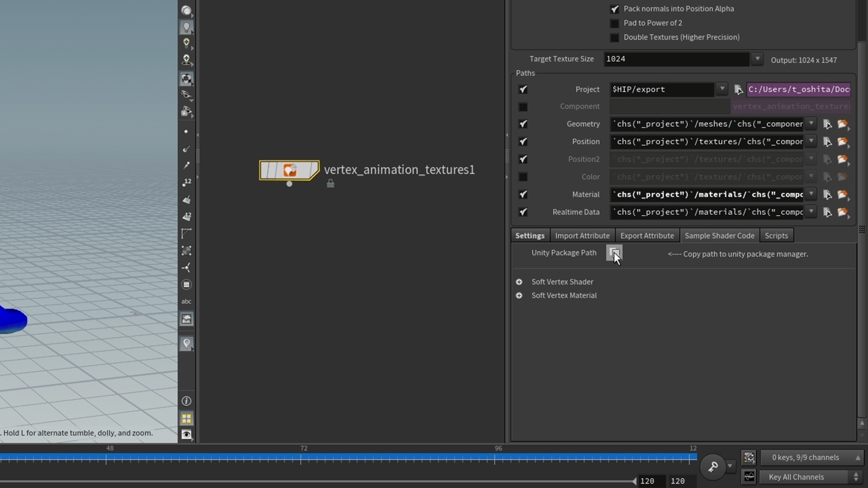Click the abc text display icon
The height and width of the screenshot is (488, 868).
(186, 301)
